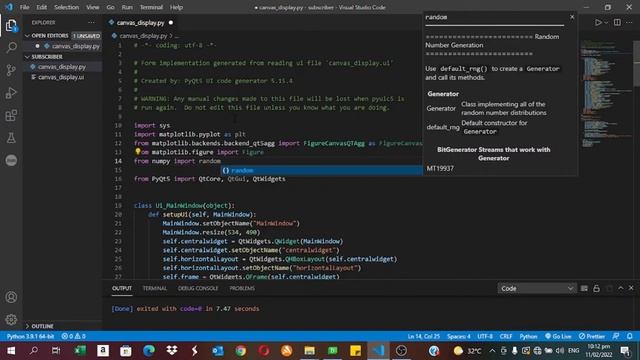Viewport: 640px width, 360px height.
Task: Collapse the SUBSCRIBER folder section
Action: [x=27, y=57]
